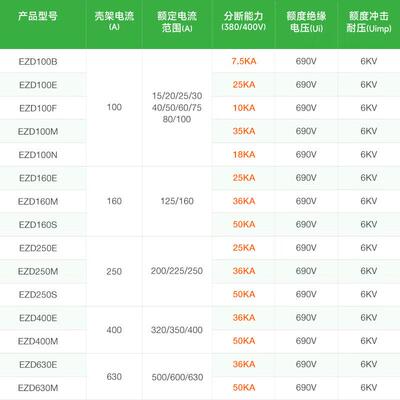Viewport: 400px width, 400px height.
Task: Click the frame current value 100
Action: [x=114, y=107]
